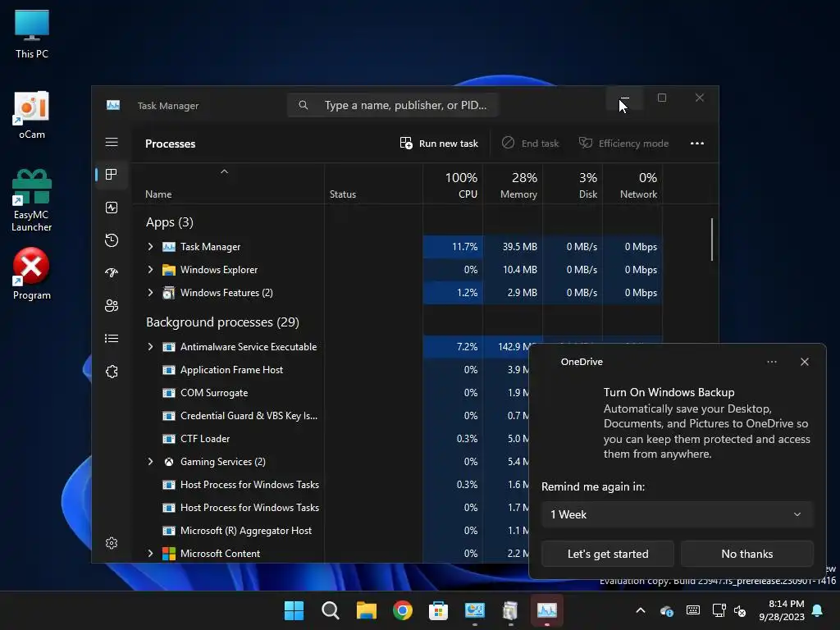Screen dimensions: 840x630
Task: Open the Users sidebar icon
Action: (x=112, y=305)
